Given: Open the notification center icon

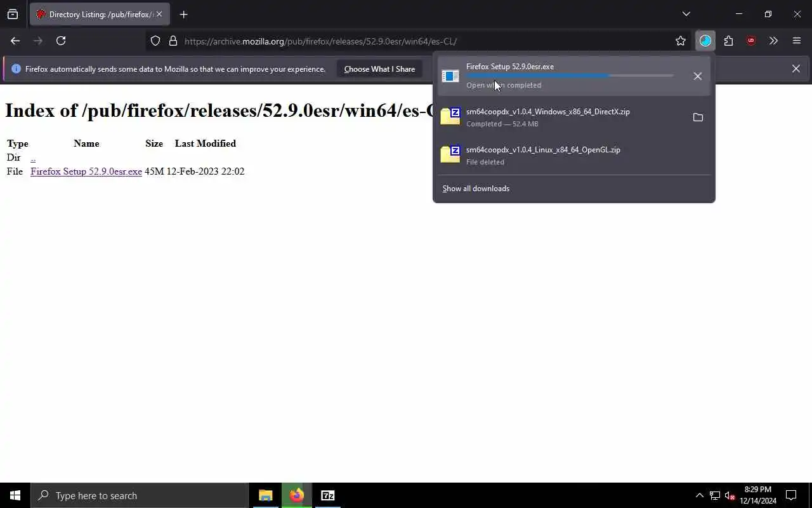Looking at the screenshot, I should pos(791,495).
